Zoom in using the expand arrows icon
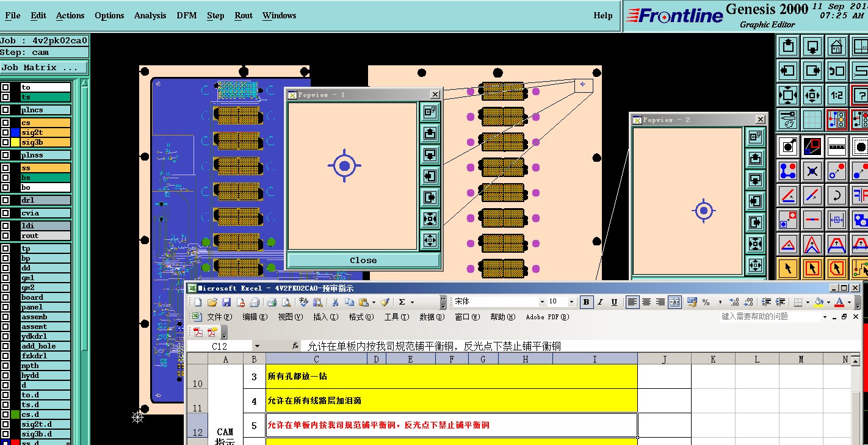Screen dimensions: 868x445 [788, 95]
